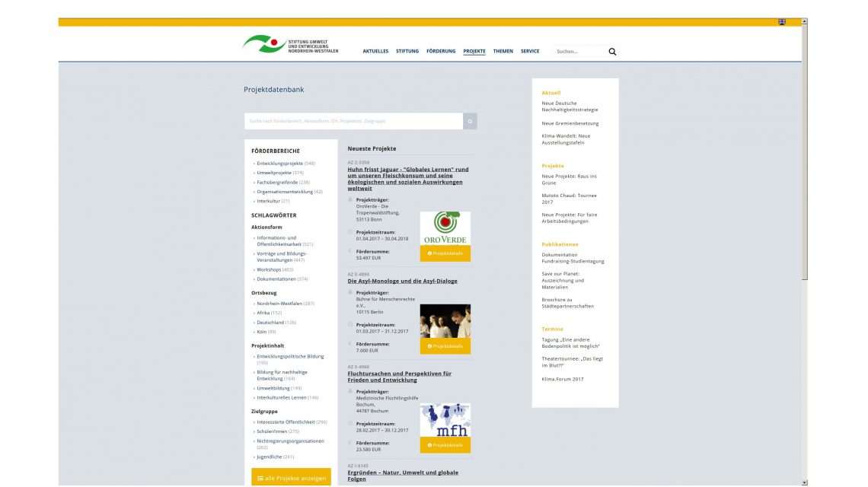Open Projektdetails for the OroVerde project
868x487 pixels.
point(445,253)
